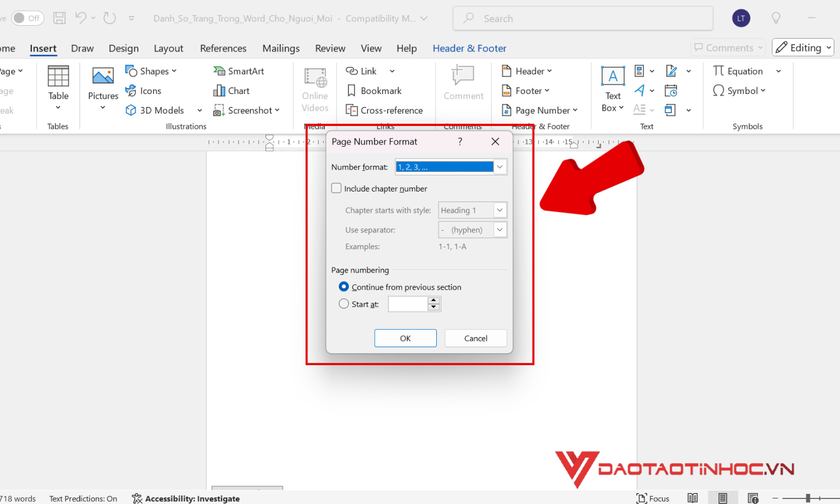This screenshot has width=840, height=504.
Task: Click the Icons button in Illustrations
Action: (143, 91)
